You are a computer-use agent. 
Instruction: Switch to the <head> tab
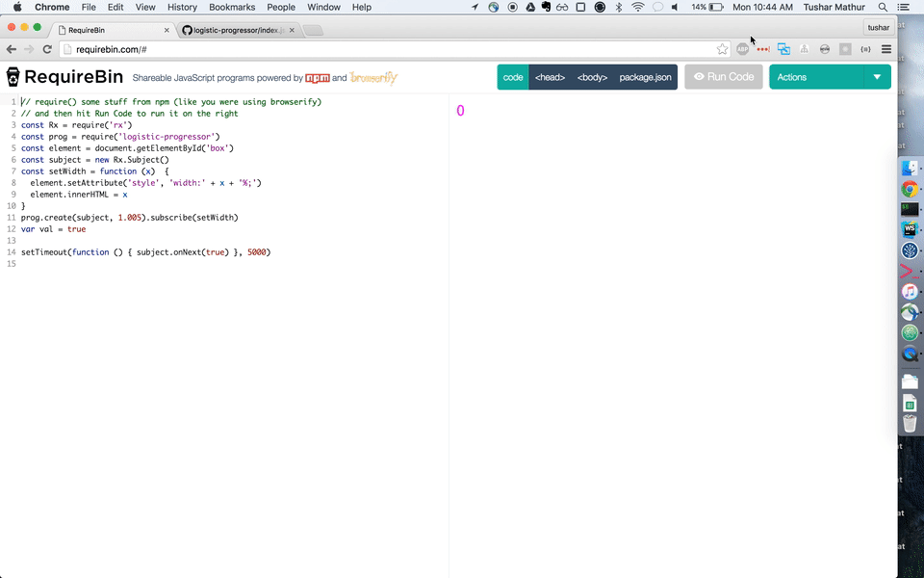(x=550, y=77)
